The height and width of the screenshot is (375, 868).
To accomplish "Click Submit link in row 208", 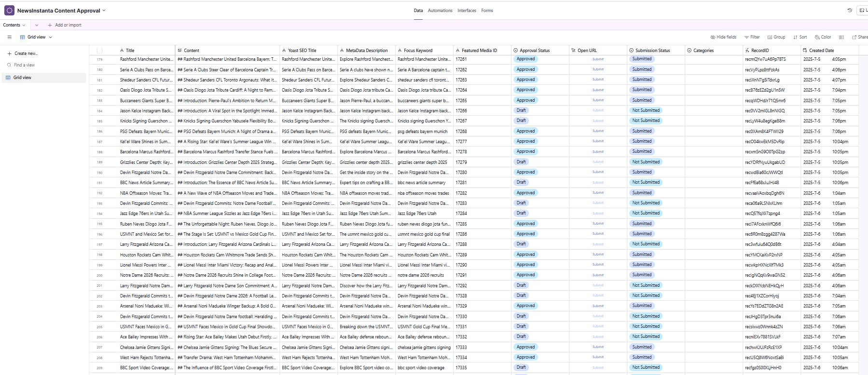I will 598,357.
